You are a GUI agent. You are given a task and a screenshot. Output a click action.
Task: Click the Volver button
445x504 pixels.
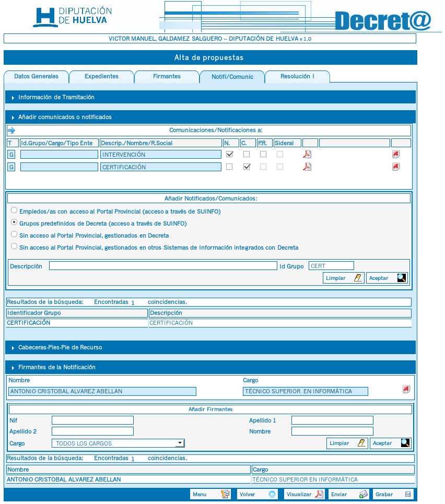point(257,495)
